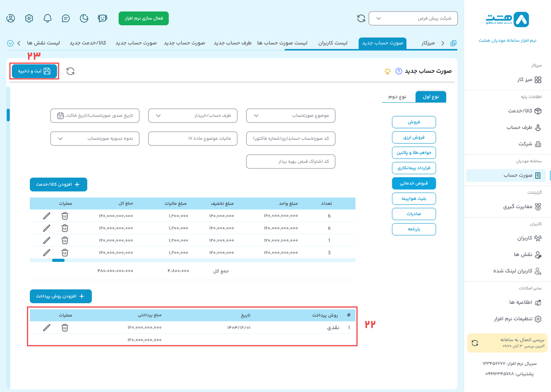
Task: Click the user profile icon in top bar
Action: (x=11, y=18)
